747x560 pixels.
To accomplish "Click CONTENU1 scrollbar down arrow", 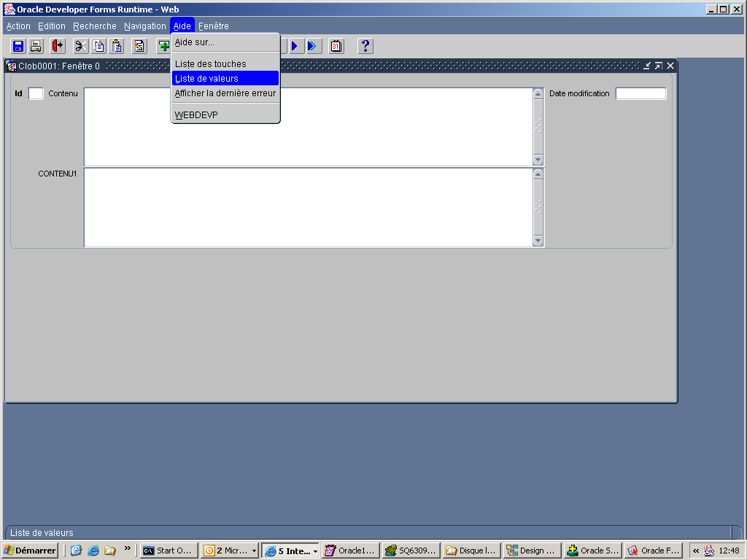I will [x=538, y=241].
